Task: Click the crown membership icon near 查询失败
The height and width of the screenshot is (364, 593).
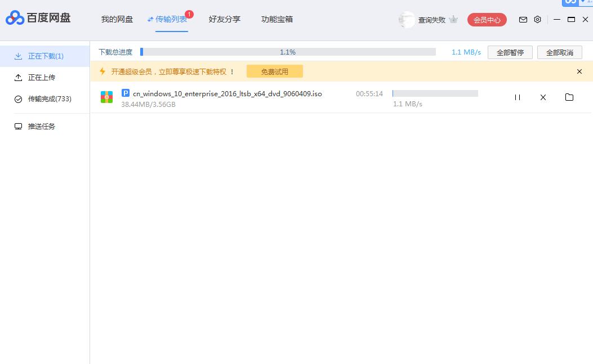Action: click(x=453, y=19)
